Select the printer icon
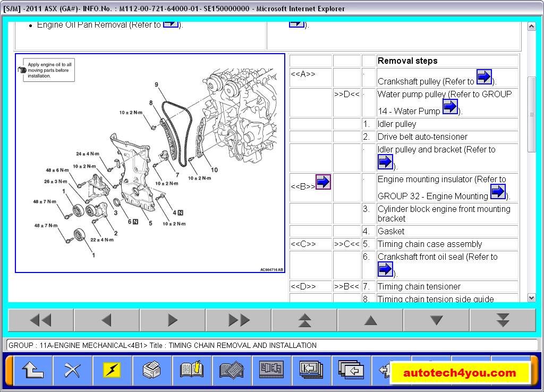 pyautogui.click(x=152, y=370)
